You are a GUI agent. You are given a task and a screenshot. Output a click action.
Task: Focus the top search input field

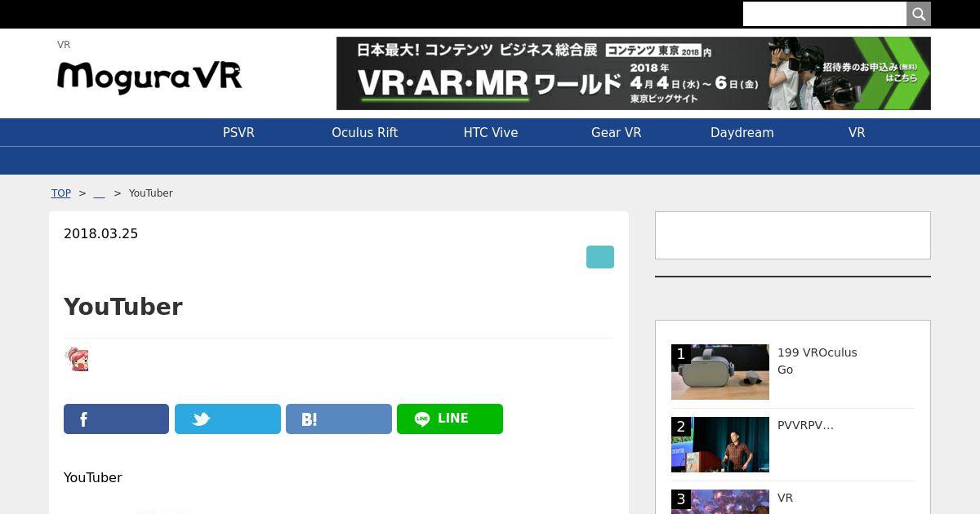pyautogui.click(x=825, y=14)
